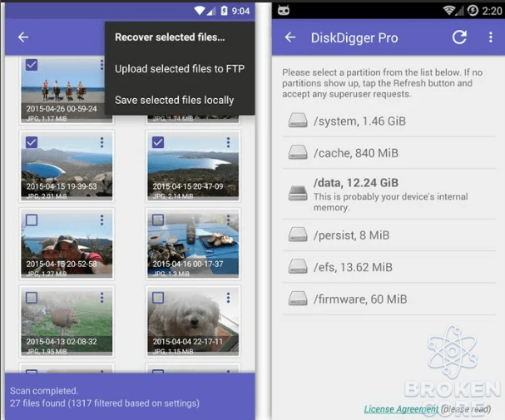Tap the battery icon next to 9:04

[224, 11]
